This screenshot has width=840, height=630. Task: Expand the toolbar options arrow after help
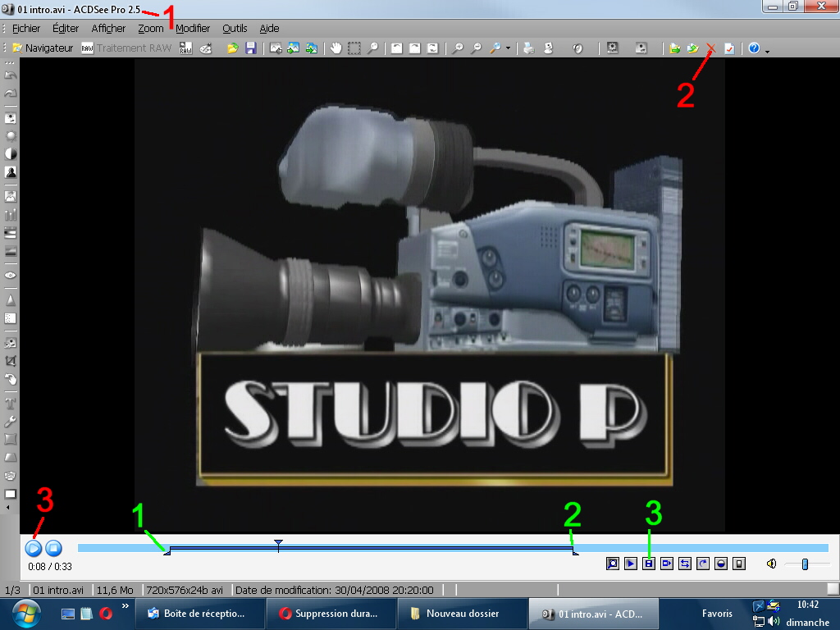[x=767, y=51]
